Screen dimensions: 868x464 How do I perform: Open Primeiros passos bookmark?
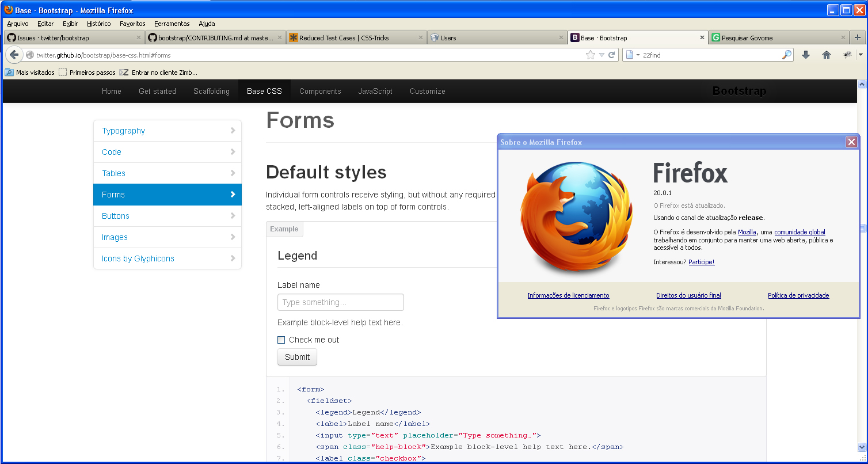click(87, 73)
